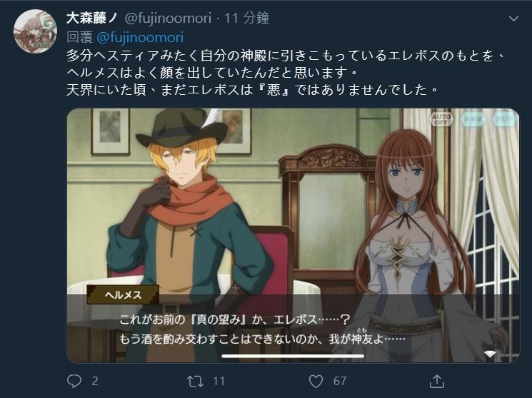Image resolution: width=532 pixels, height=398 pixels.
Task: Retweet this post using the retweet icon
Action: click(x=196, y=382)
